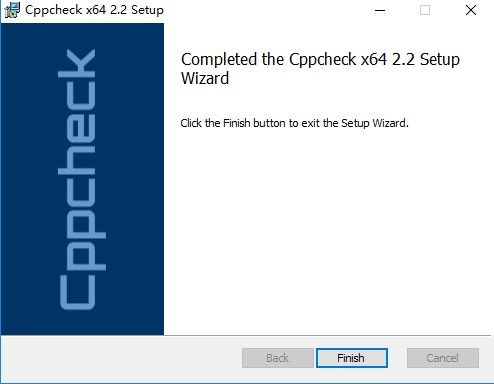Click the disabled Cancel button

tap(443, 358)
